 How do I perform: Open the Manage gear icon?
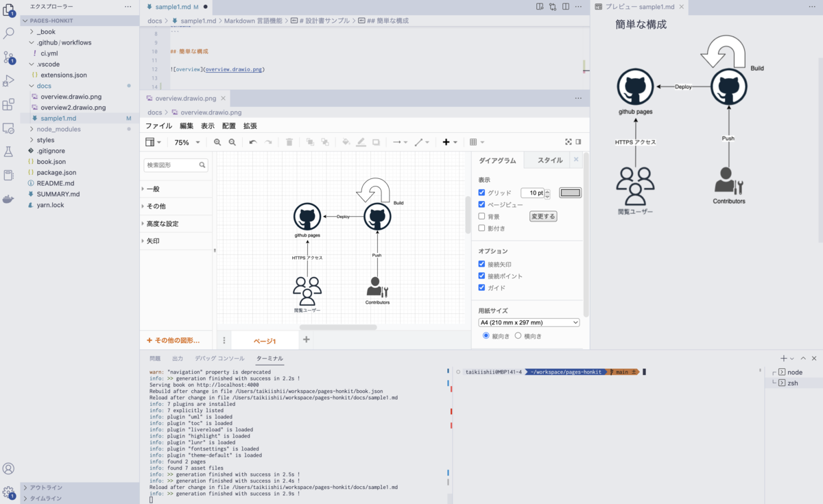9,492
